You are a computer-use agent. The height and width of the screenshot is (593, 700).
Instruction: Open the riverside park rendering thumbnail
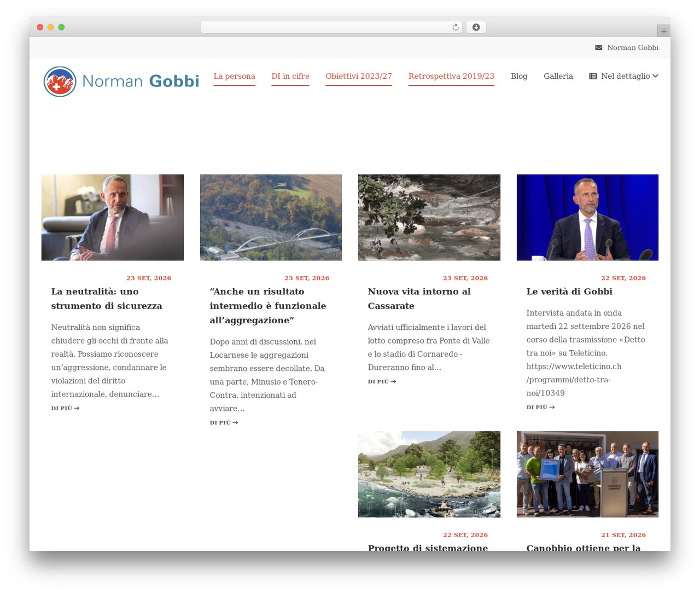[x=429, y=474]
